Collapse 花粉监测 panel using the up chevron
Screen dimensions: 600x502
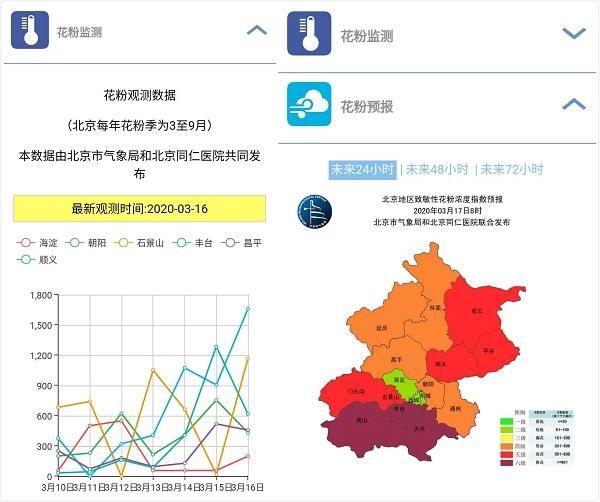(x=257, y=31)
